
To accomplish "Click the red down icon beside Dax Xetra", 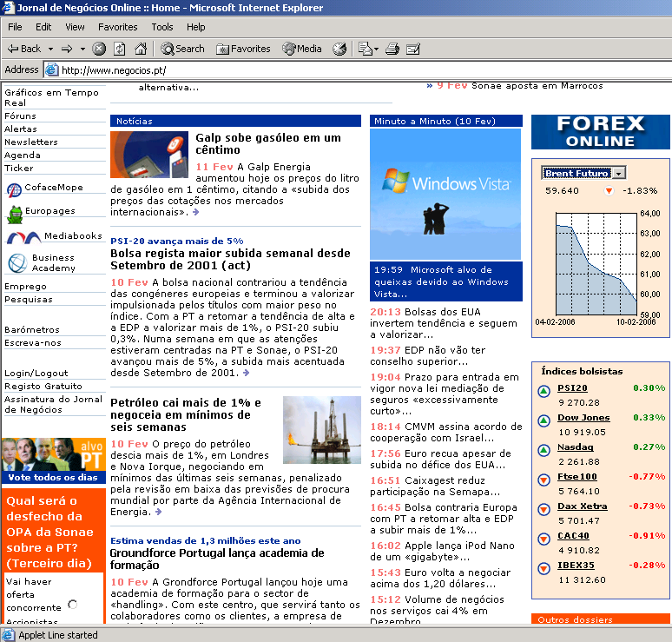I will pyautogui.click(x=544, y=509).
